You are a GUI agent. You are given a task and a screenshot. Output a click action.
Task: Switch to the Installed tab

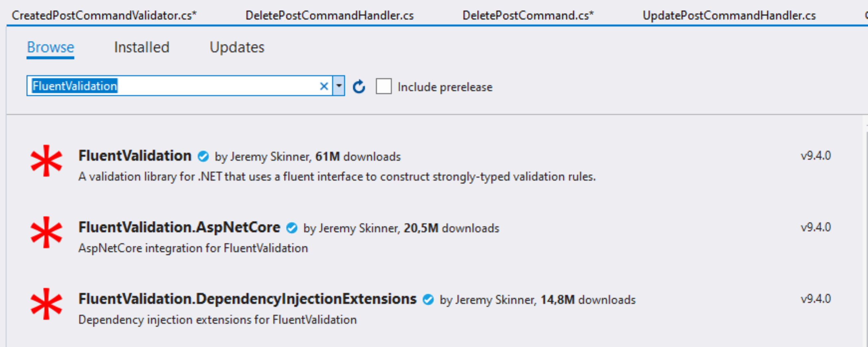[142, 47]
